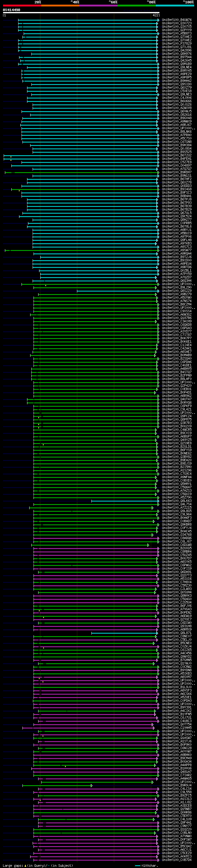Select hit label UniRef100_A8R962

(177, 396)
